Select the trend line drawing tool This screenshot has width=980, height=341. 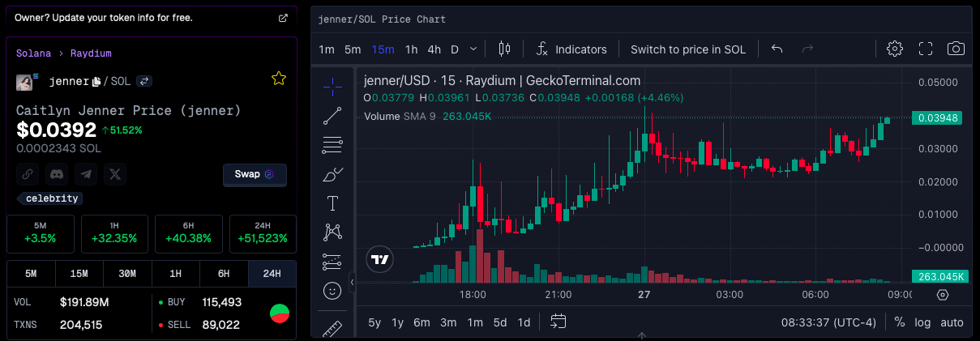tap(332, 116)
